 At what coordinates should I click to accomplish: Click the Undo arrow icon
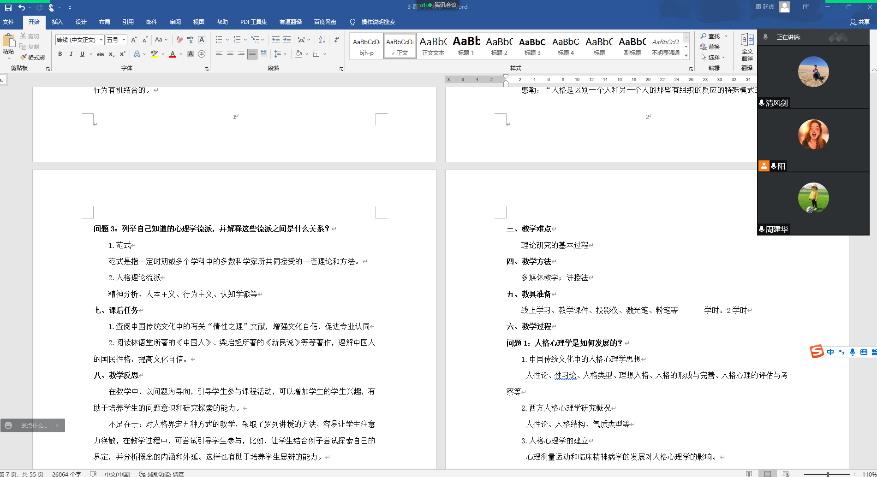pyautogui.click(x=21, y=7)
